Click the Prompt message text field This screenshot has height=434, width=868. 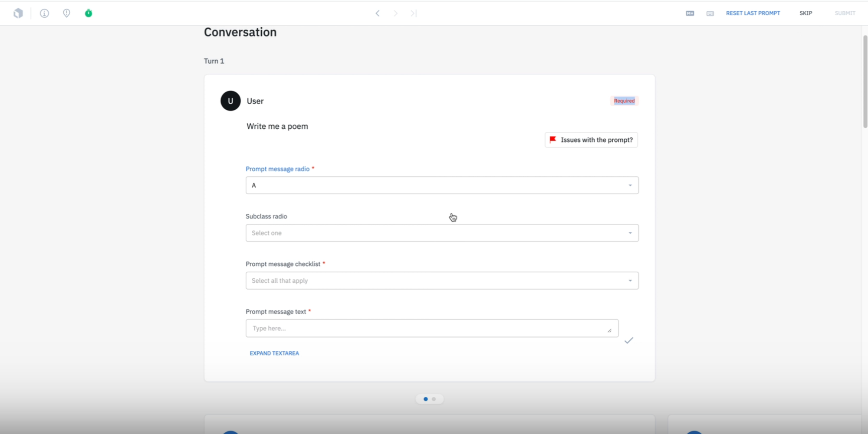[432, 328]
